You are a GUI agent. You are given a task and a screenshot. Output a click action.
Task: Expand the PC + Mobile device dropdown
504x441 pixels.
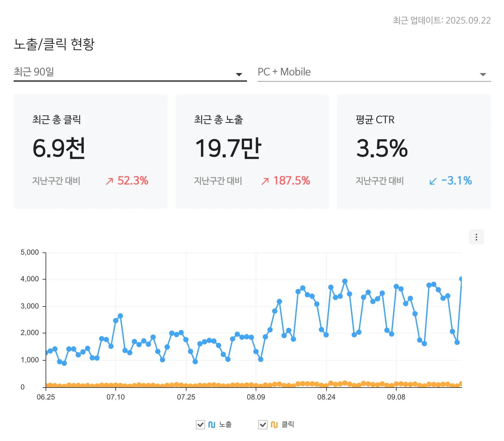372,72
